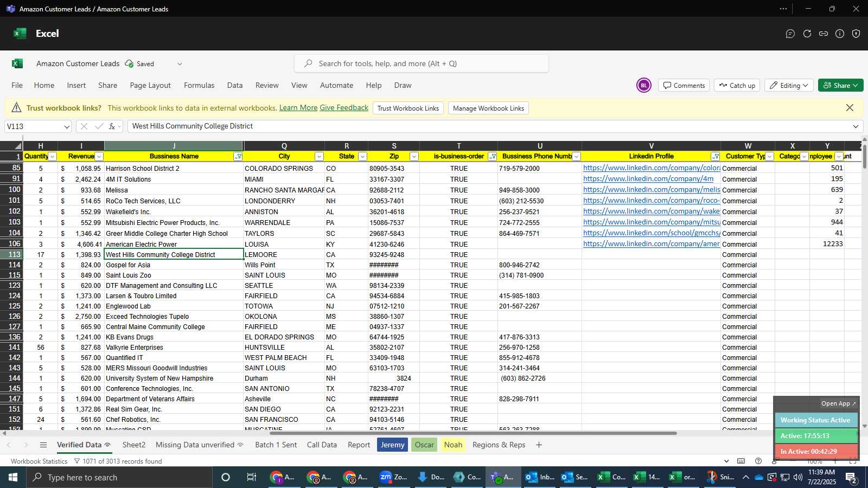Open the Automate ribbon tab

click(336, 85)
